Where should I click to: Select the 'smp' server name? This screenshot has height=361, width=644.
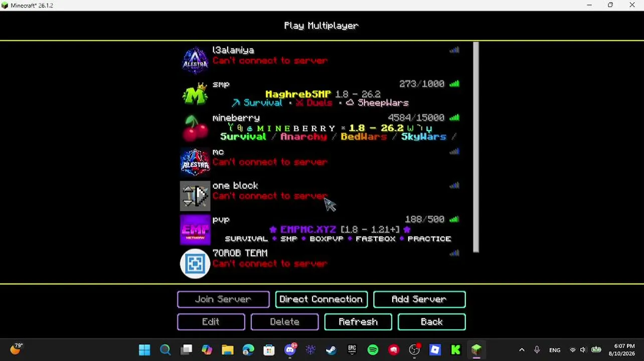click(x=221, y=84)
